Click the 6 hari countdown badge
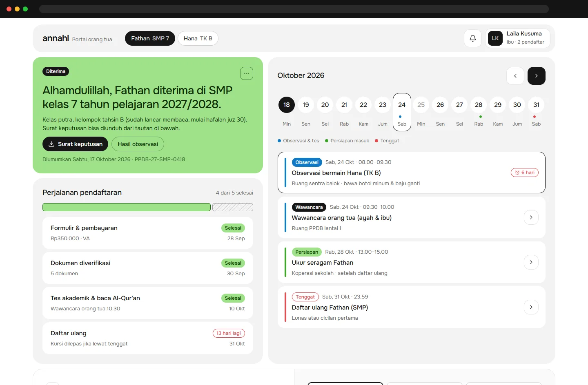This screenshot has height=385, width=588. tap(525, 173)
